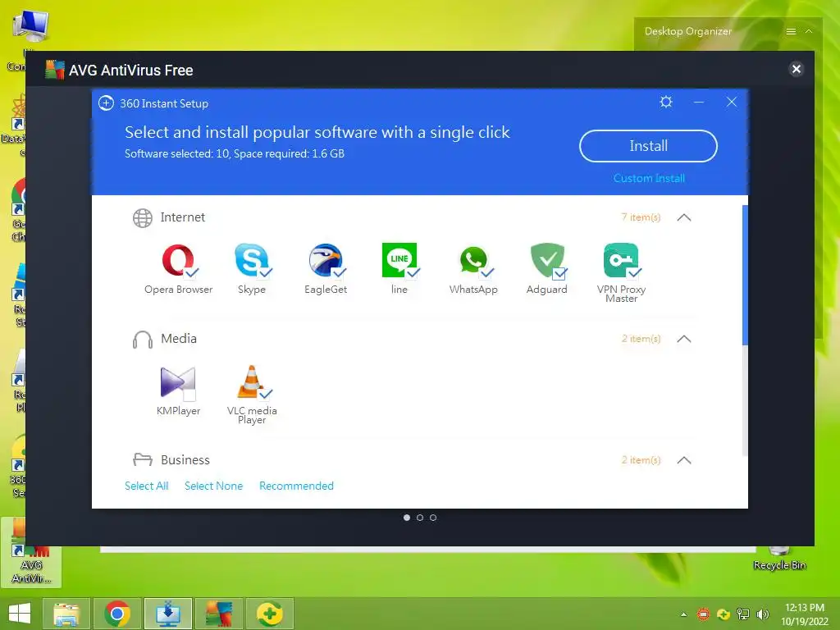This screenshot has height=630, width=840.
Task: Click the Media '2 item(s)' count
Action: (x=641, y=339)
